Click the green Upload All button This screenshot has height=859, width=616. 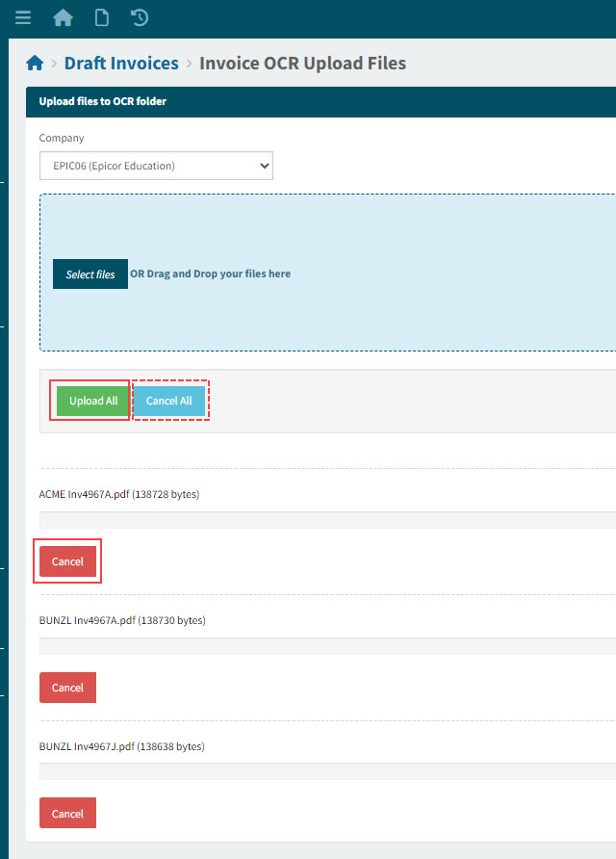(92, 401)
